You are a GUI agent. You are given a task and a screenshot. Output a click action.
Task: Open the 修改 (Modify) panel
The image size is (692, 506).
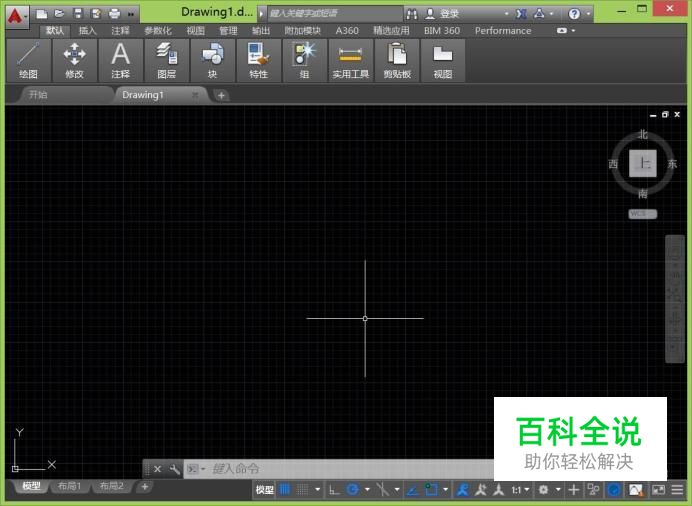click(75, 60)
